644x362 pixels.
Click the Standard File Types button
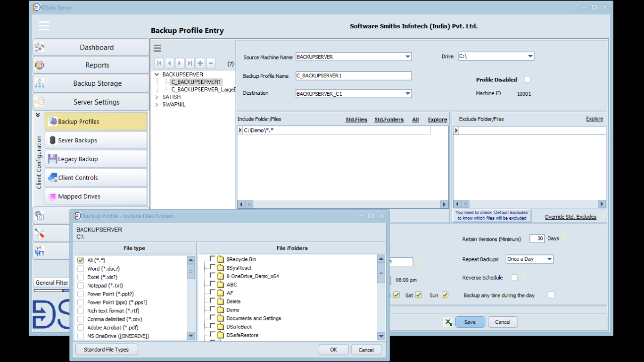point(107,350)
